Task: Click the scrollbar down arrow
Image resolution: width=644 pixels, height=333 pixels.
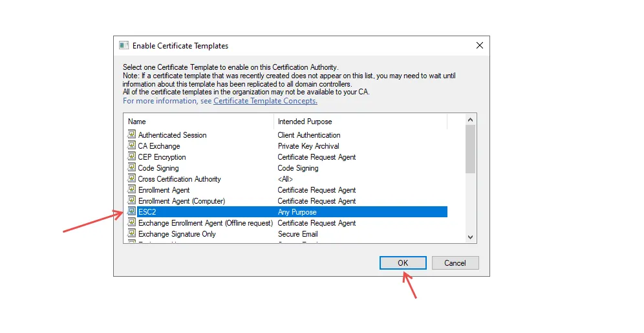Action: coord(470,237)
